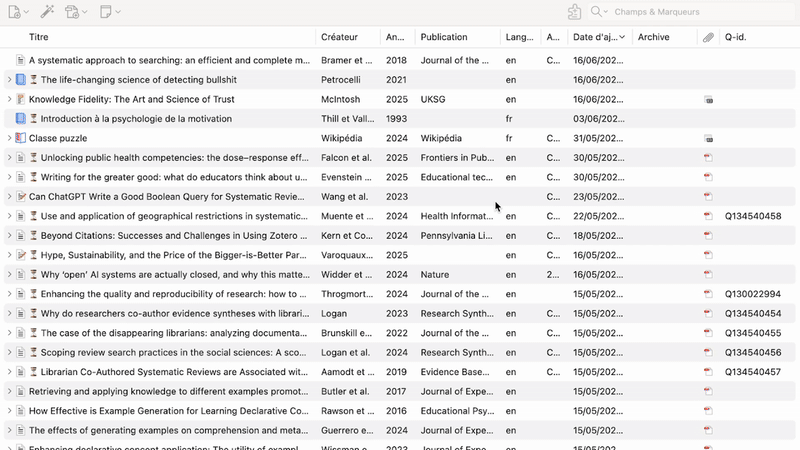Open search mode dropdown beside magnifying glass
Image resolution: width=800 pixels, height=450 pixels.
602,12
